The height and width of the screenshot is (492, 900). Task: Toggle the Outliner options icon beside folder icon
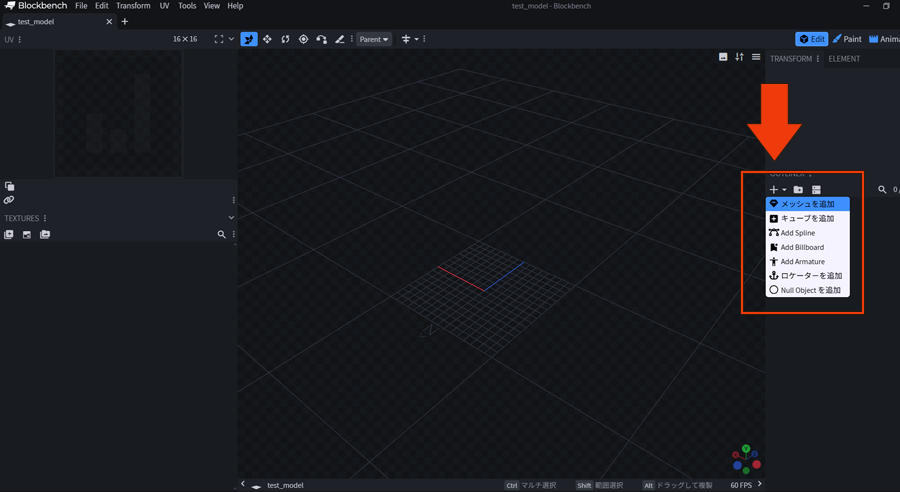(x=816, y=189)
